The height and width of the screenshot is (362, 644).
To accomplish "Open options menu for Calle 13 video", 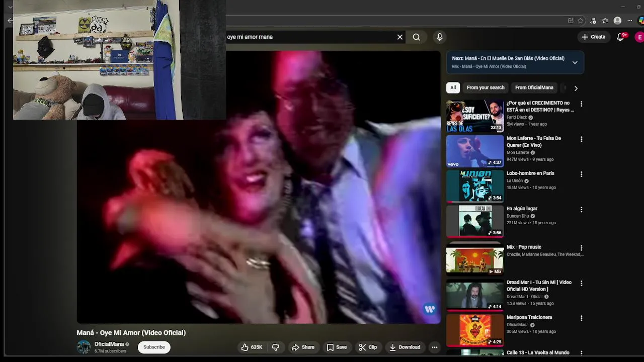I will pos(581,353).
